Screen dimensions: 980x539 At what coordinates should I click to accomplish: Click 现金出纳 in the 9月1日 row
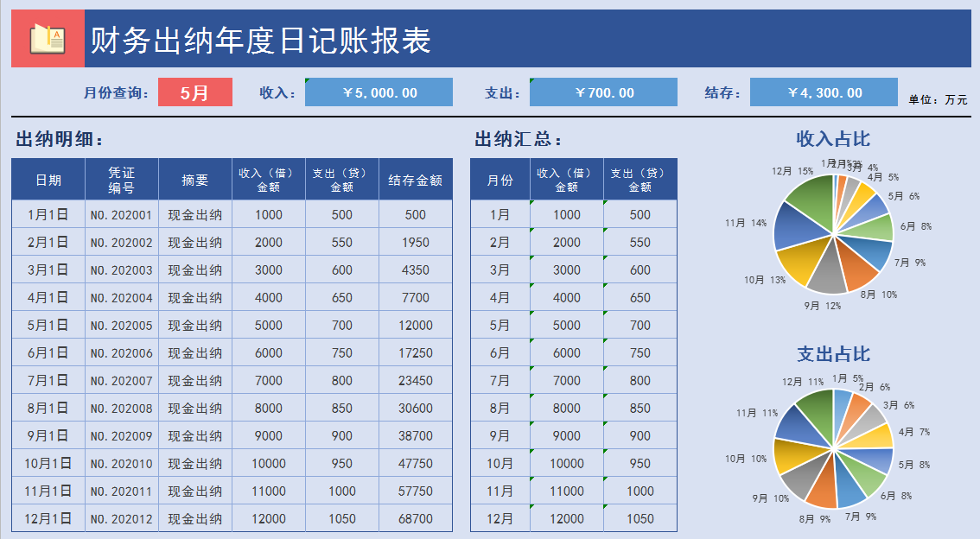[195, 436]
